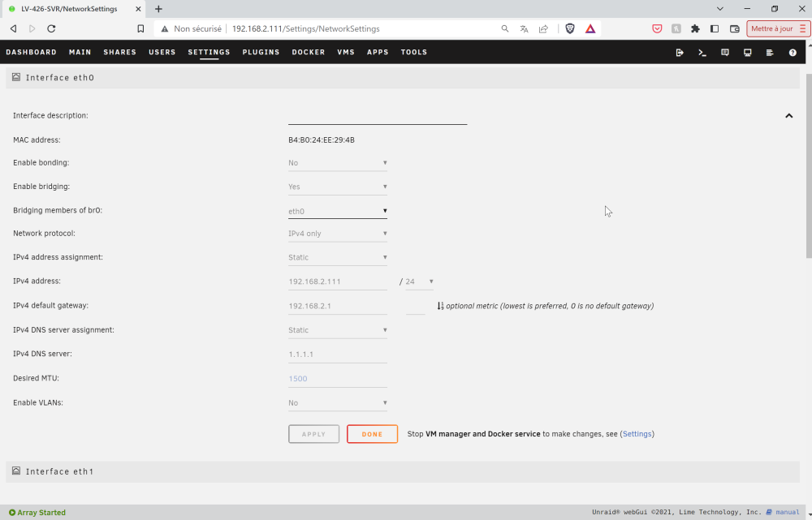812x520 pixels.
Task: Click the browser forward arrow
Action: [x=32, y=28]
